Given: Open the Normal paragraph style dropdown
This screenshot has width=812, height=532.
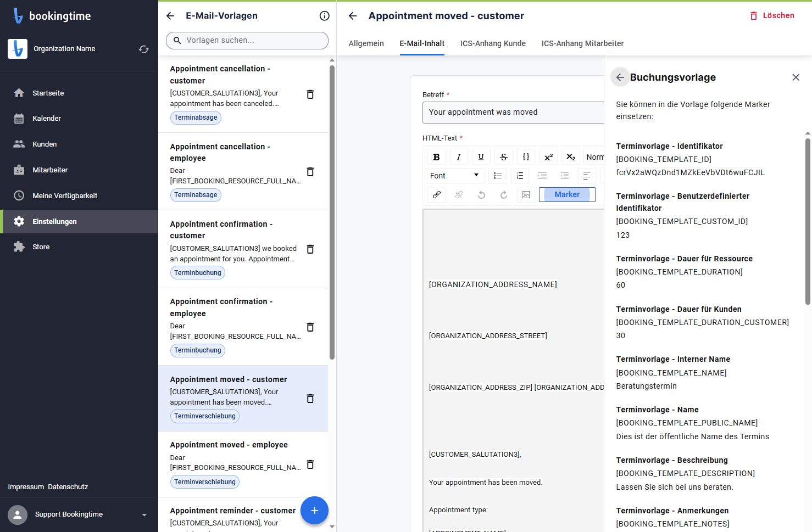Looking at the screenshot, I should [x=594, y=157].
